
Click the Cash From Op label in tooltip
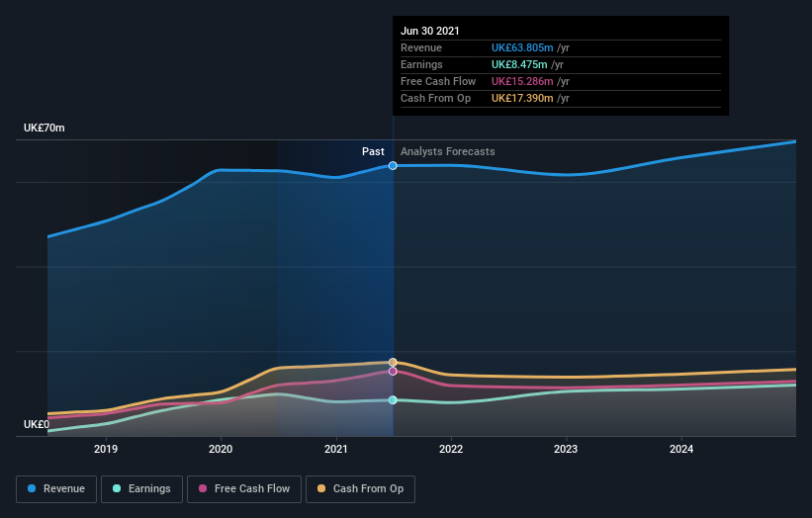coord(435,98)
